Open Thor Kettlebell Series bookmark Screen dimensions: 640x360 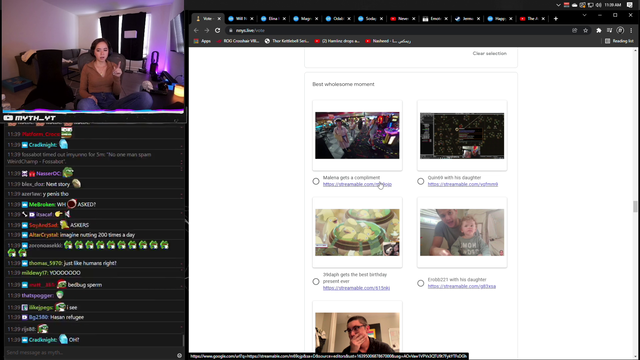287,41
